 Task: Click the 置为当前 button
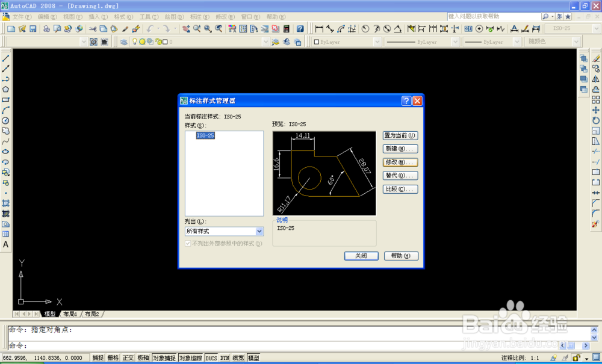400,136
